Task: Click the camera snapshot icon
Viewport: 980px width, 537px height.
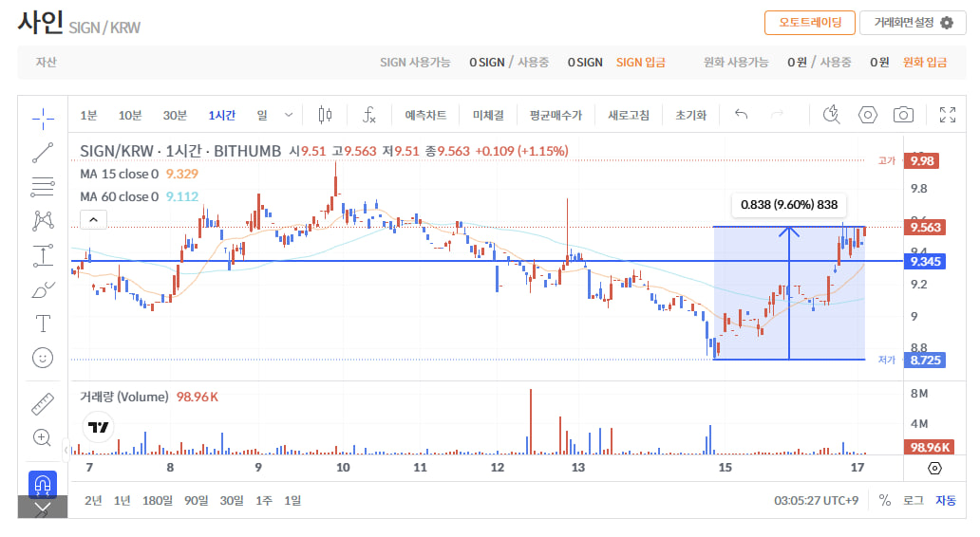Action: coord(903,115)
